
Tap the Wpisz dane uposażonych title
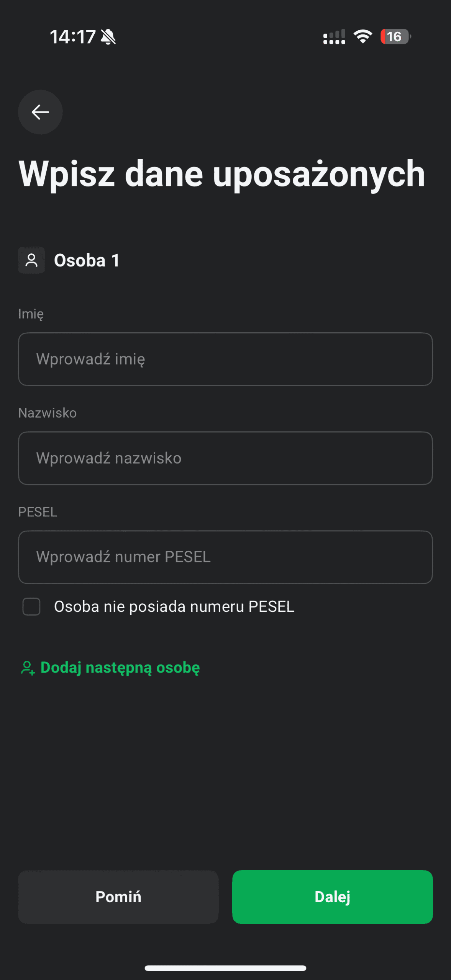point(222,174)
